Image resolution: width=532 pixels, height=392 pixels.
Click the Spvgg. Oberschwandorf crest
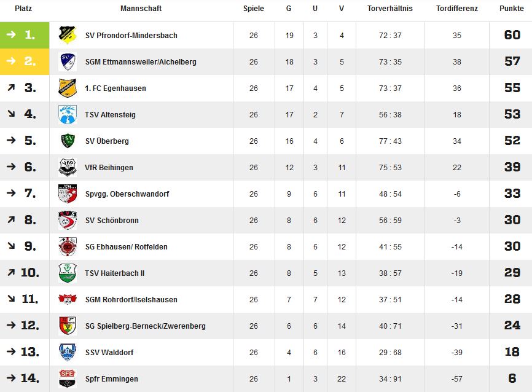click(67, 194)
